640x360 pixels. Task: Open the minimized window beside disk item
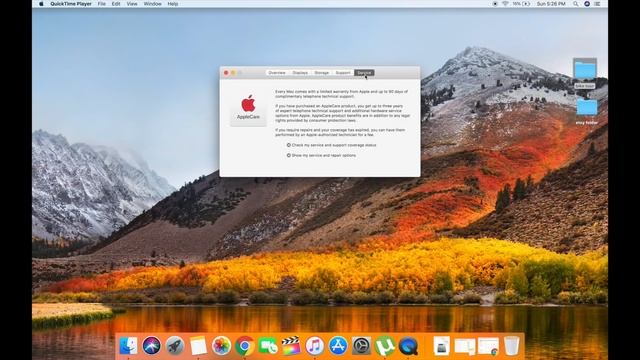coord(465,346)
